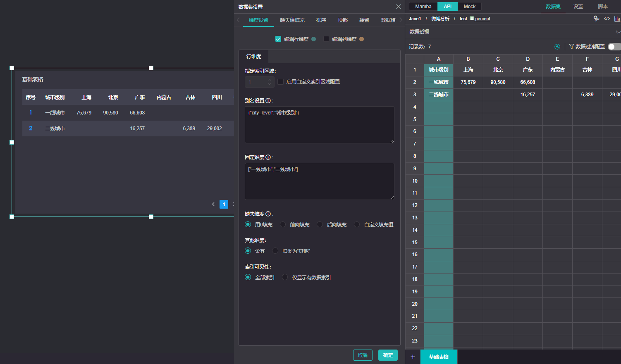Enable 启用自定义索引区域配置 checkbox
This screenshot has height=364, width=621.
(280, 82)
